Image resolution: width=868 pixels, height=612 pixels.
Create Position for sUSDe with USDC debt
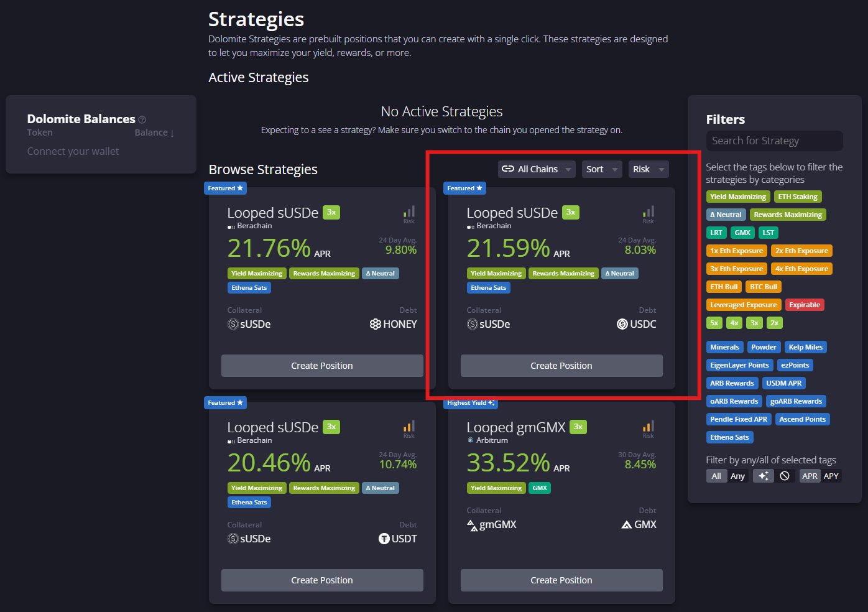[561, 366]
